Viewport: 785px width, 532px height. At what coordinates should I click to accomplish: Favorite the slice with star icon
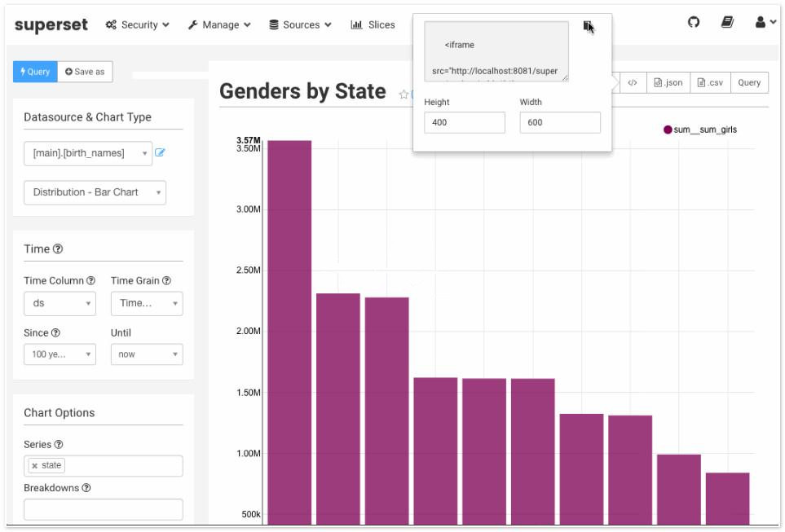[x=404, y=94]
